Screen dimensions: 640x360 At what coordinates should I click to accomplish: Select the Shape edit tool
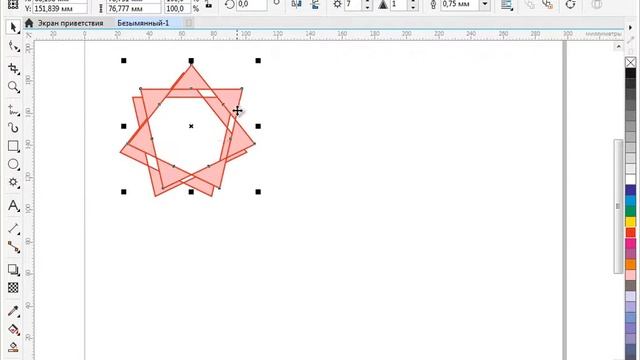click(13, 47)
